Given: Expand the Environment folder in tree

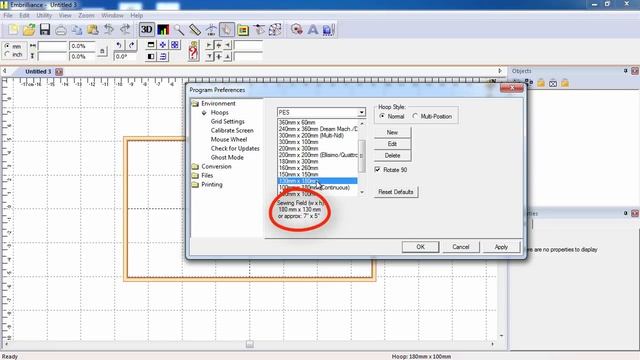Looking at the screenshot, I should [x=196, y=104].
